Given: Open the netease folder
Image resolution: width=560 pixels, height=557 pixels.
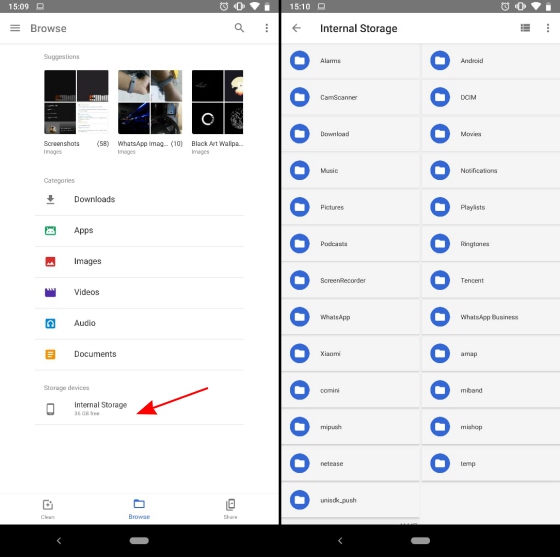Looking at the screenshot, I should coord(351,463).
